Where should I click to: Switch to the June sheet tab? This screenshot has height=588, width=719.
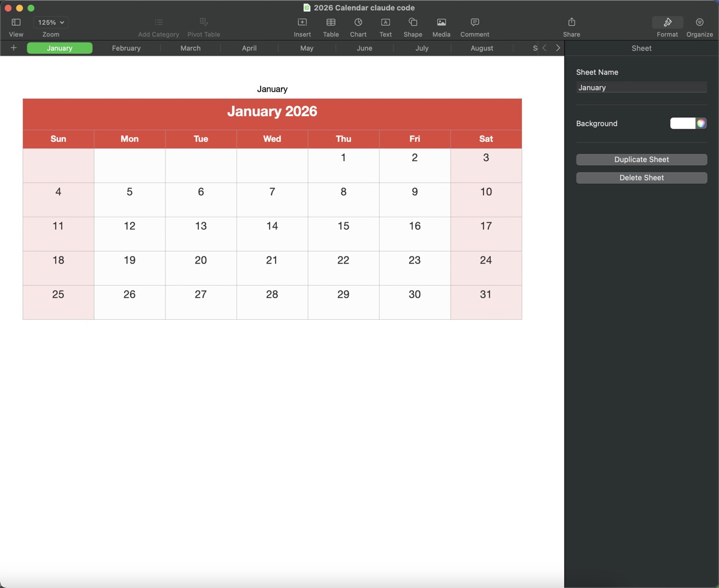coord(364,48)
